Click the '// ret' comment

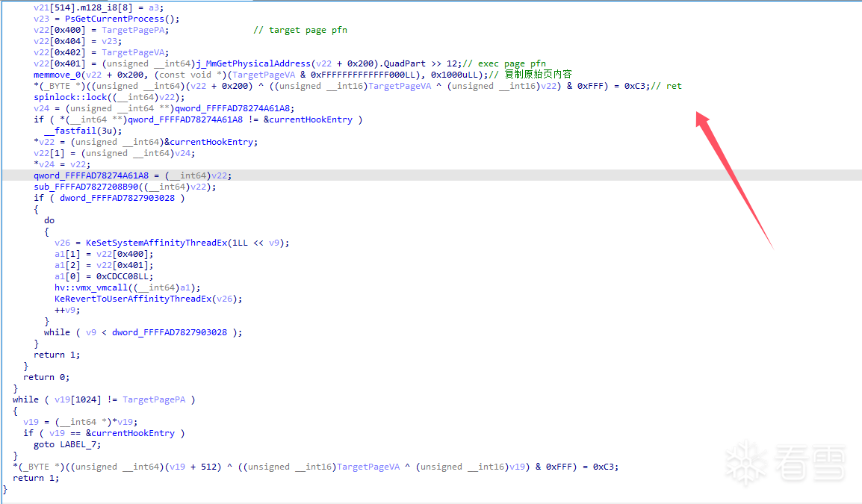pyautogui.click(x=666, y=86)
